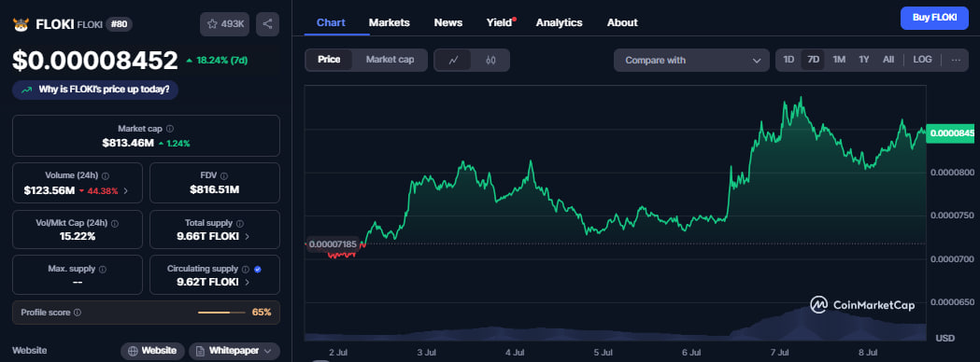Click the Volume (24h) info icon
The height and width of the screenshot is (362, 980).
coord(105,176)
